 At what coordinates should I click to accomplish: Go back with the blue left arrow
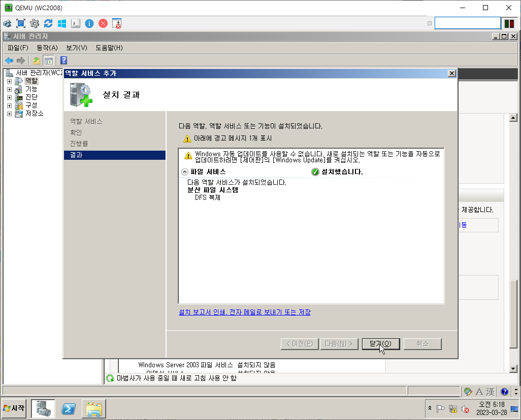pyautogui.click(x=9, y=60)
